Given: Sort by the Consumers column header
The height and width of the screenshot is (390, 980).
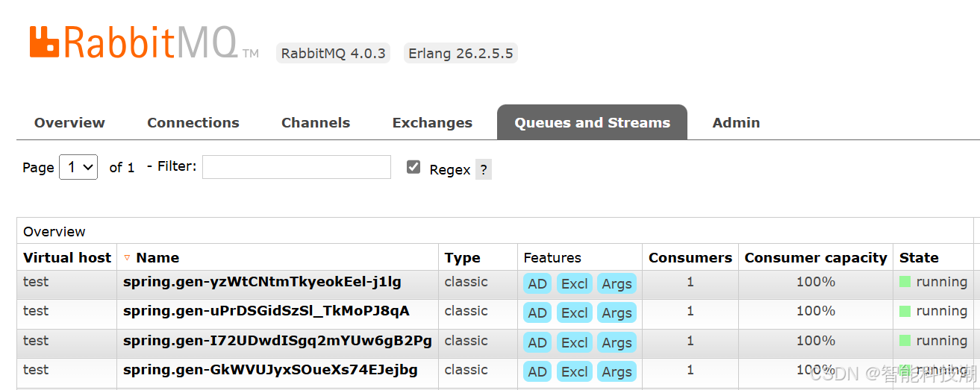Looking at the screenshot, I should (690, 257).
